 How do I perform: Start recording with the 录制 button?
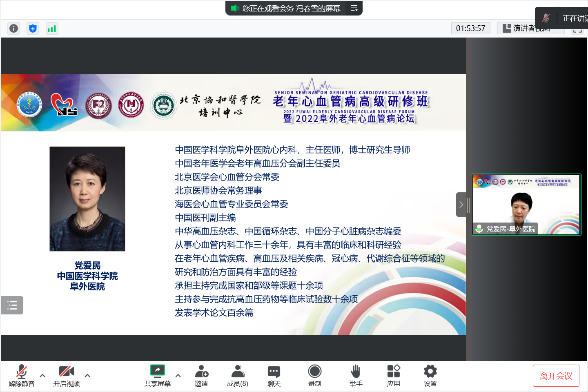314,375
